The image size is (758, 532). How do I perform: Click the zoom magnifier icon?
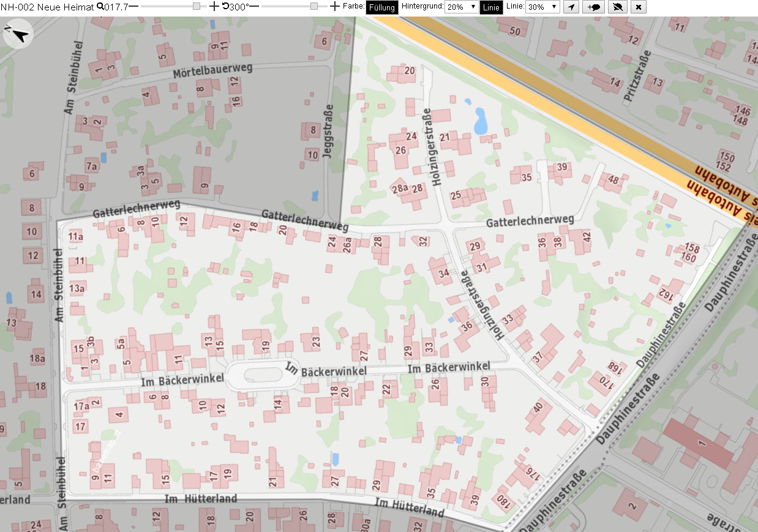coord(100,7)
